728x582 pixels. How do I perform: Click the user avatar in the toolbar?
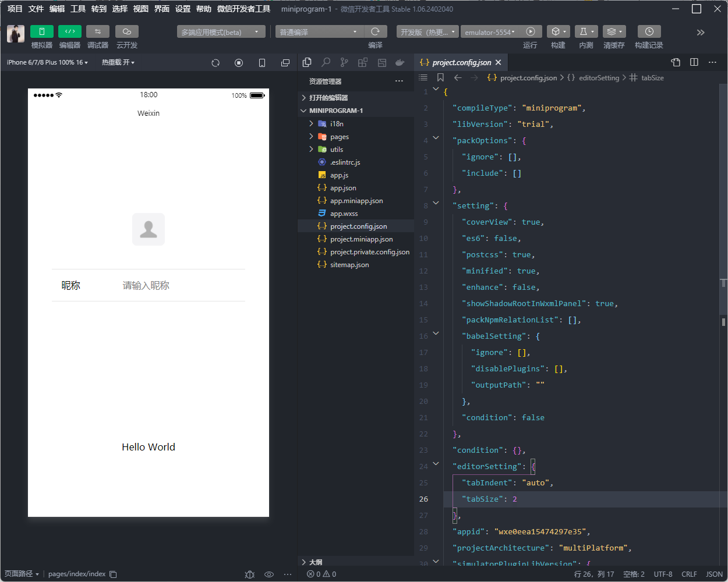[16, 34]
